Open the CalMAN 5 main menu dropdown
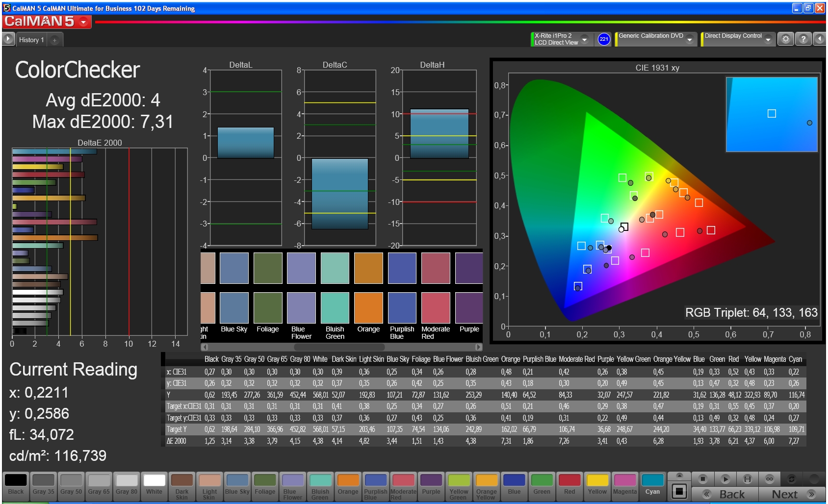 (x=84, y=22)
